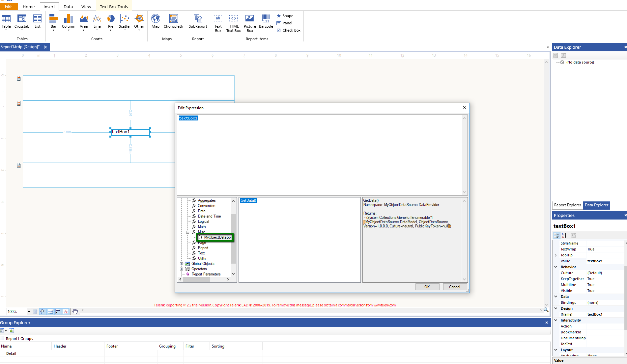Open the Text Box Tools tab
627x364 pixels.
tap(114, 7)
